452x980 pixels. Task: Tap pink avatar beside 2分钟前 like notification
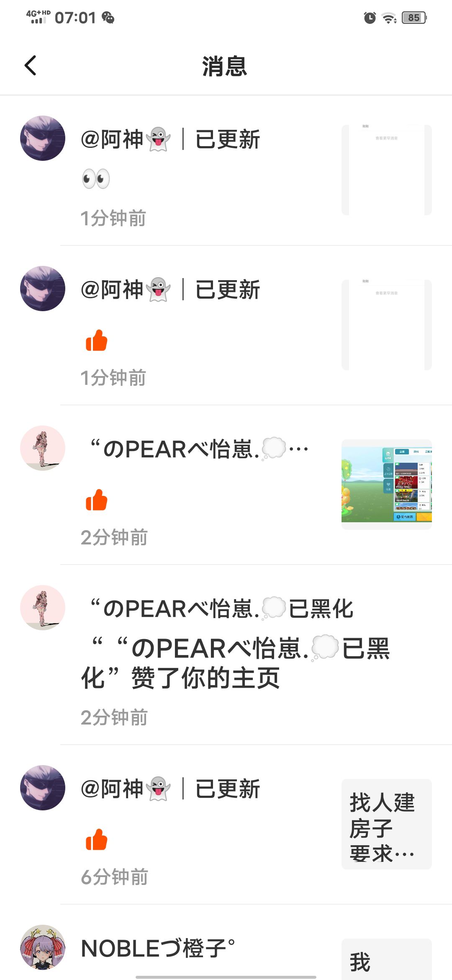click(43, 448)
